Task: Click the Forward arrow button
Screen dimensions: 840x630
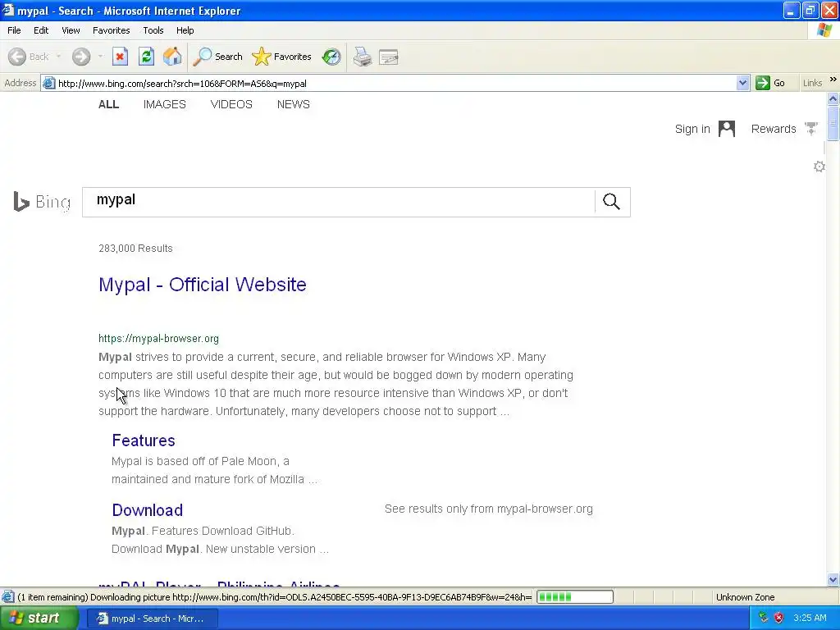Action: click(81, 57)
